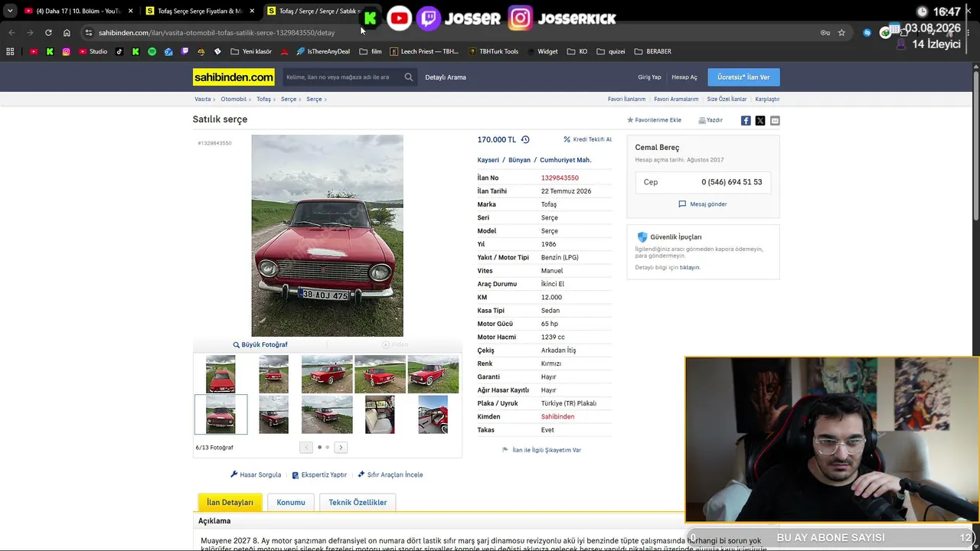Click the Vasıta breadcrumb
Screen dimensions: 980x551
point(202,99)
